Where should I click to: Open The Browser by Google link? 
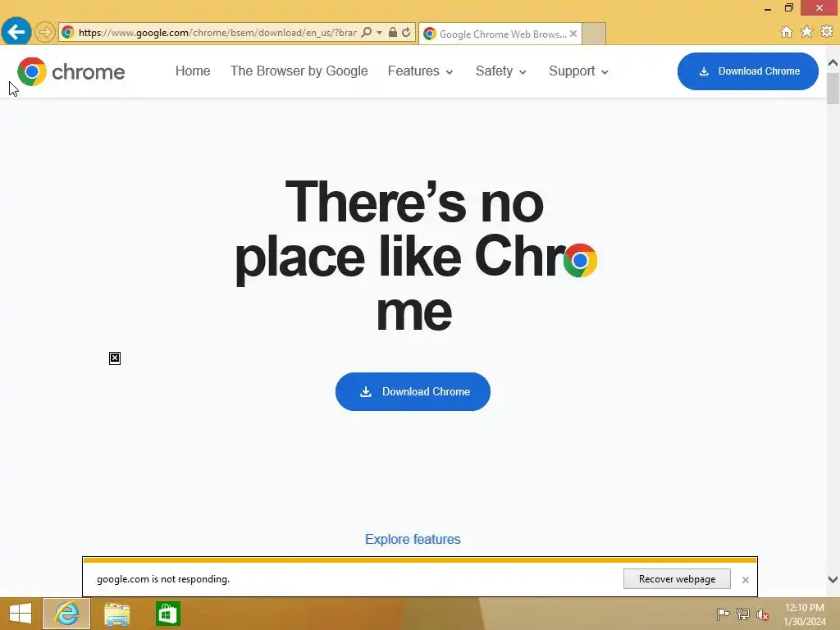coord(299,71)
